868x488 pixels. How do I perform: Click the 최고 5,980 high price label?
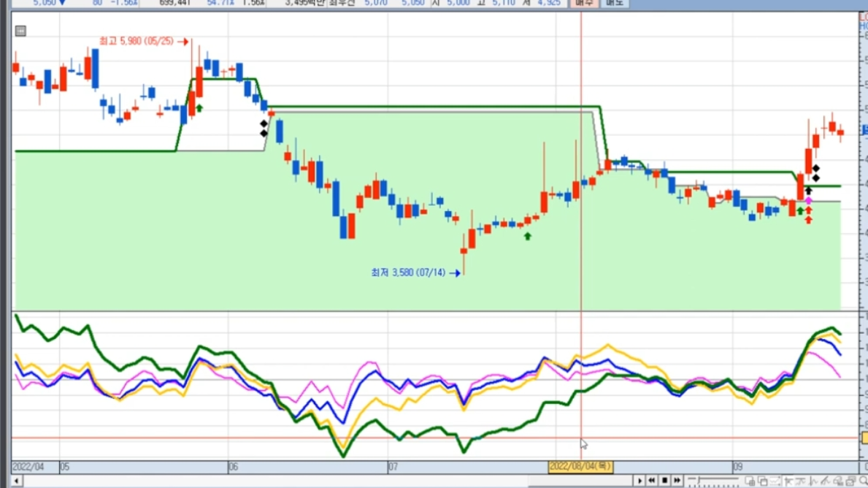click(x=137, y=42)
